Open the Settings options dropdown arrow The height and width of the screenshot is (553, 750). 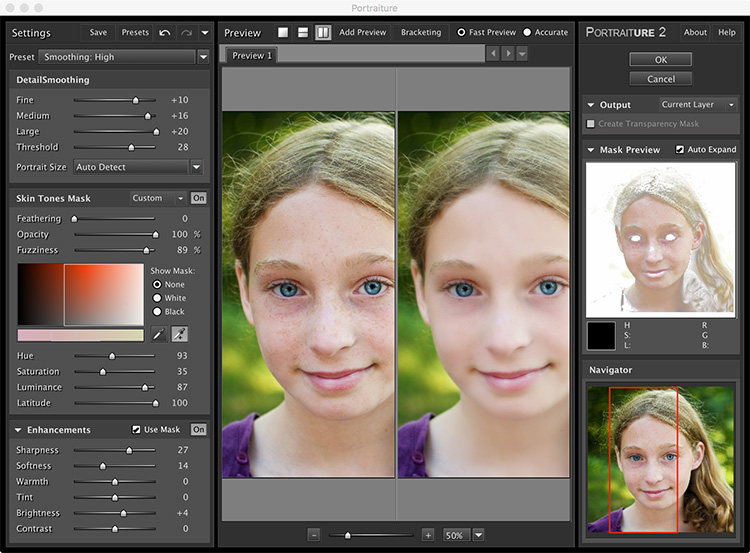click(x=205, y=33)
